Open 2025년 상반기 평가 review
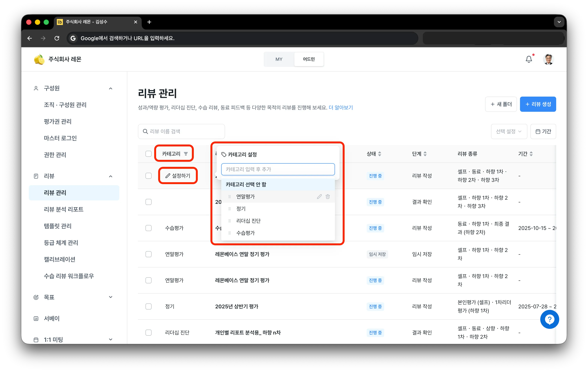588x372 pixels. tap(237, 306)
